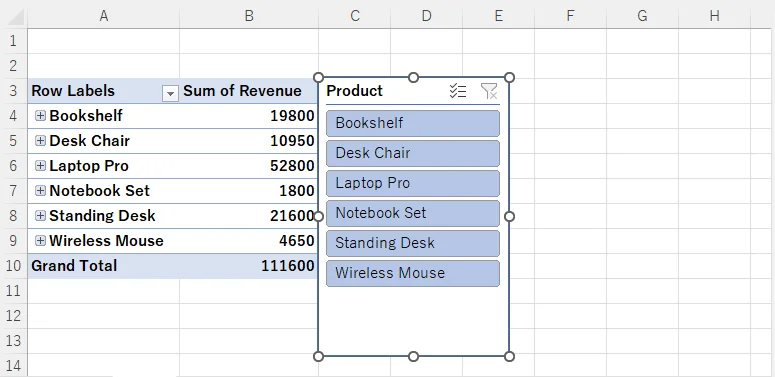Image resolution: width=775 pixels, height=377 pixels.
Task: Click the Bookshelf row label text
Action: coord(86,116)
